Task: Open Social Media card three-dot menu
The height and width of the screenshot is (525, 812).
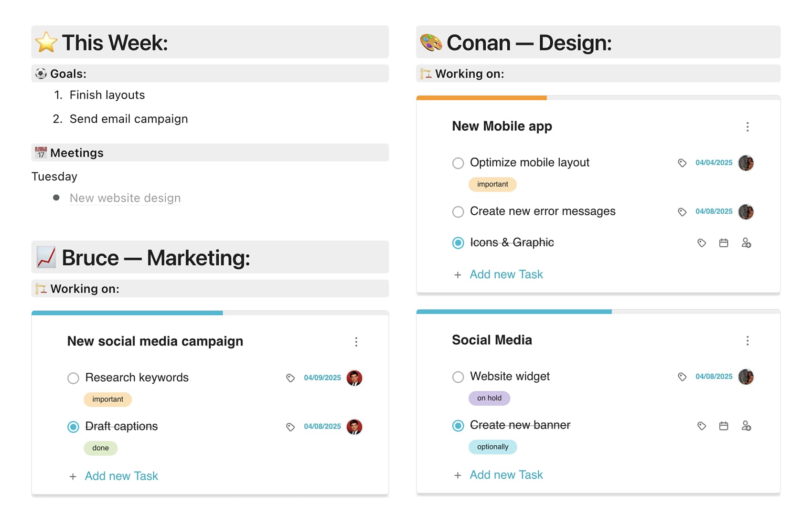Action: tap(748, 341)
